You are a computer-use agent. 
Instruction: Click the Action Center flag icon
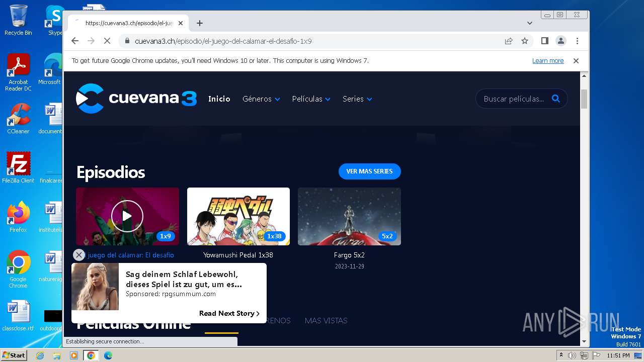click(x=596, y=355)
